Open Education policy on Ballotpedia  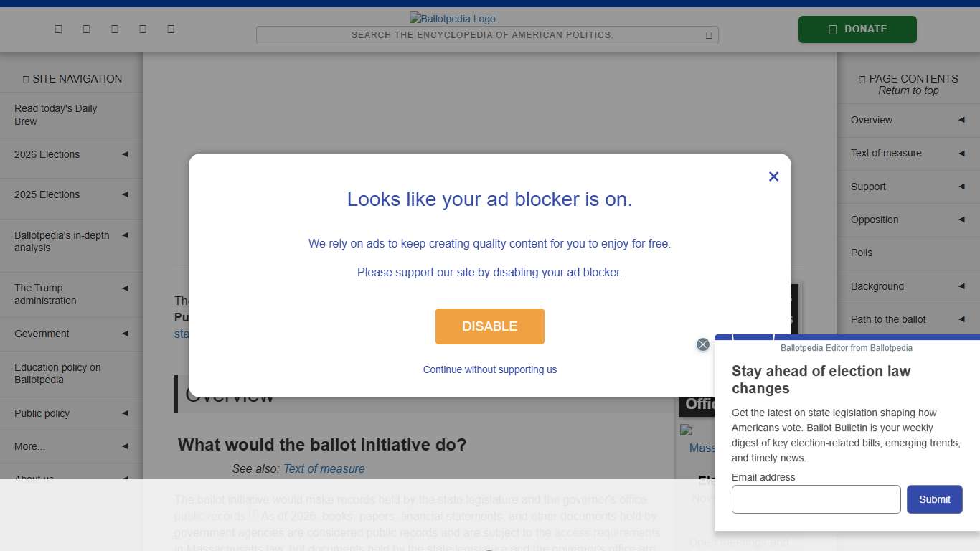click(57, 373)
